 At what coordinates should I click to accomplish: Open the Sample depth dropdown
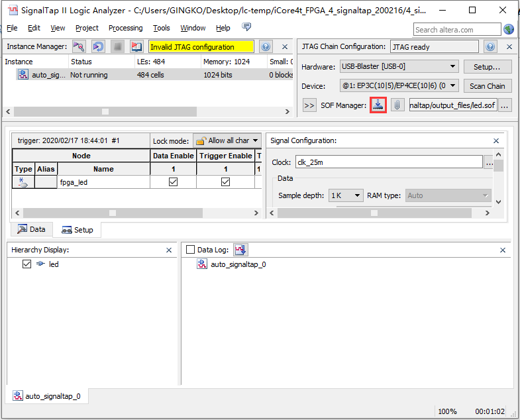[x=346, y=195]
